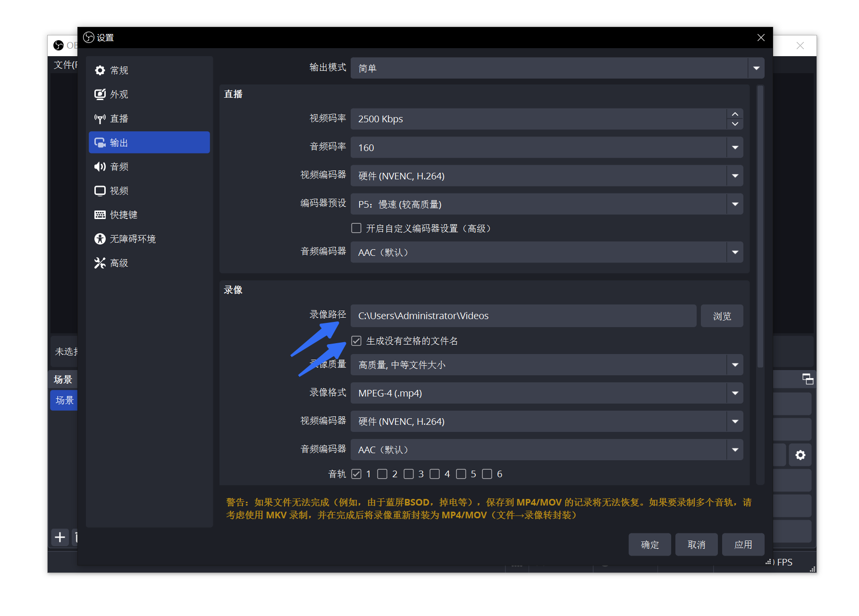The height and width of the screenshot is (616, 859).
Task: Switch to 直播 settings category
Action: (149, 118)
